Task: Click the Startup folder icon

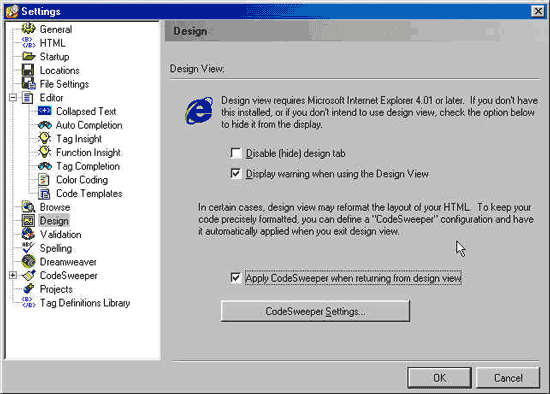Action: (x=28, y=56)
